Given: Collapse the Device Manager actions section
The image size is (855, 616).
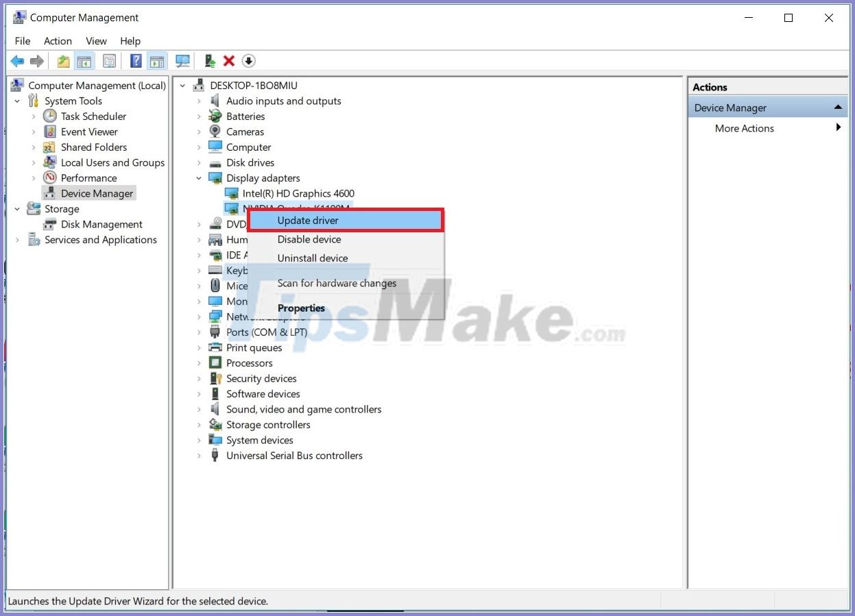Looking at the screenshot, I should pyautogui.click(x=838, y=107).
